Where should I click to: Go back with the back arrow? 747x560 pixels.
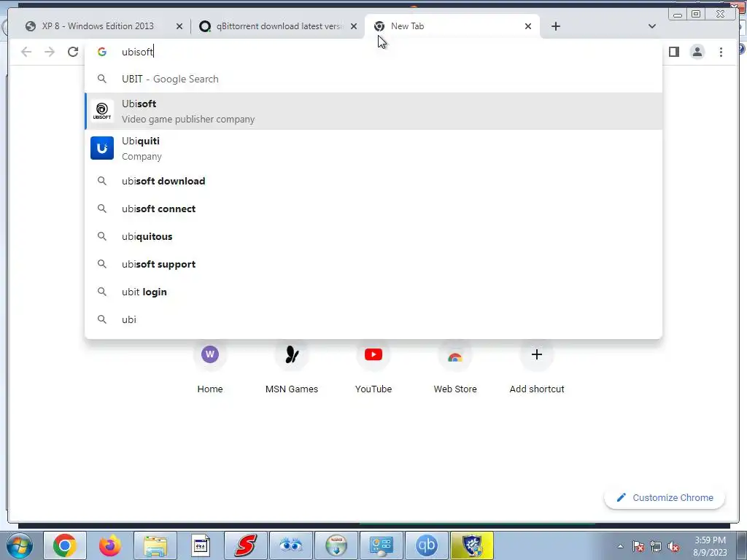pos(26,52)
